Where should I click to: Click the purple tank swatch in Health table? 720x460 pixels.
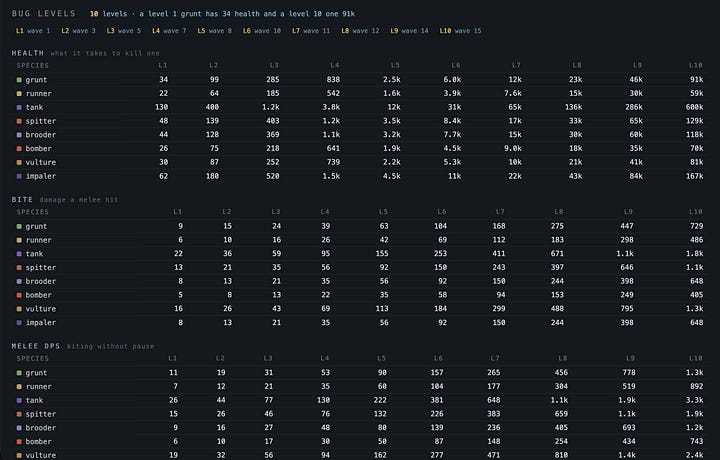(x=19, y=107)
